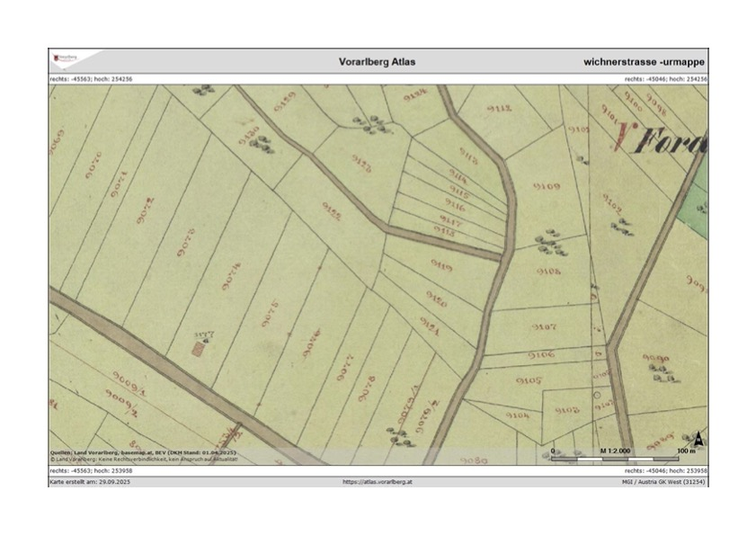
Task: Click the bottom-right coordinates readout
Action: pos(665,470)
